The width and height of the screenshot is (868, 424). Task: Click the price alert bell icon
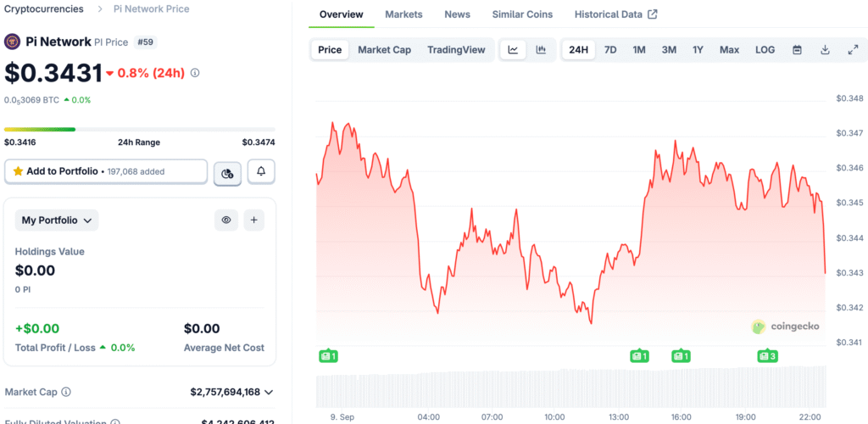tap(261, 171)
